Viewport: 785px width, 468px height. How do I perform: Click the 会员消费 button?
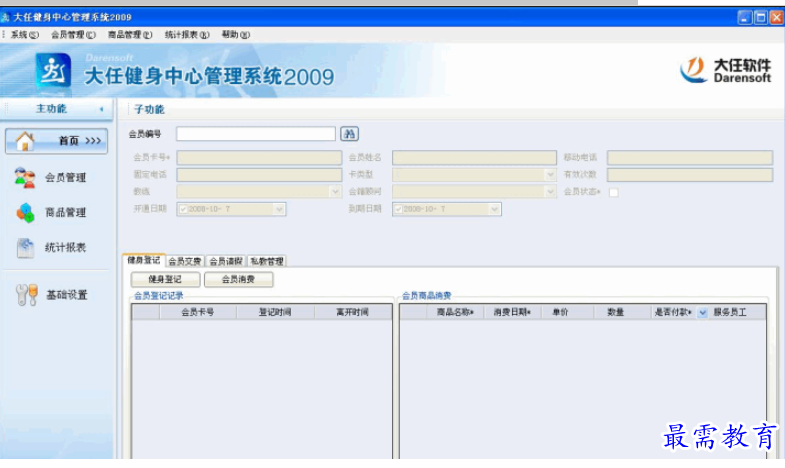click(x=238, y=279)
